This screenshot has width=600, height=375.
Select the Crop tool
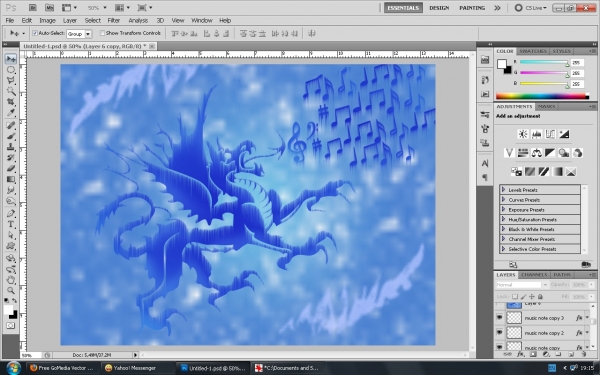[x=11, y=102]
